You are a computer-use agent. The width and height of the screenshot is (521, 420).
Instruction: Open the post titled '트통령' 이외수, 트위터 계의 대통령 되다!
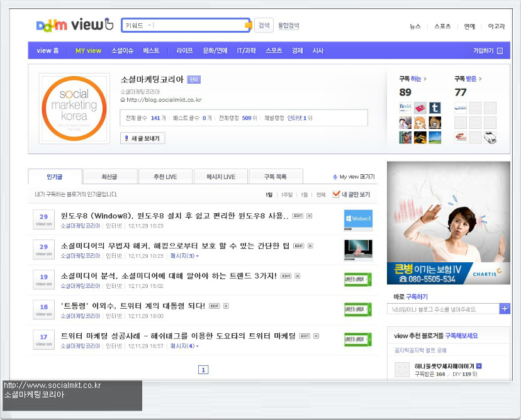[x=133, y=306]
